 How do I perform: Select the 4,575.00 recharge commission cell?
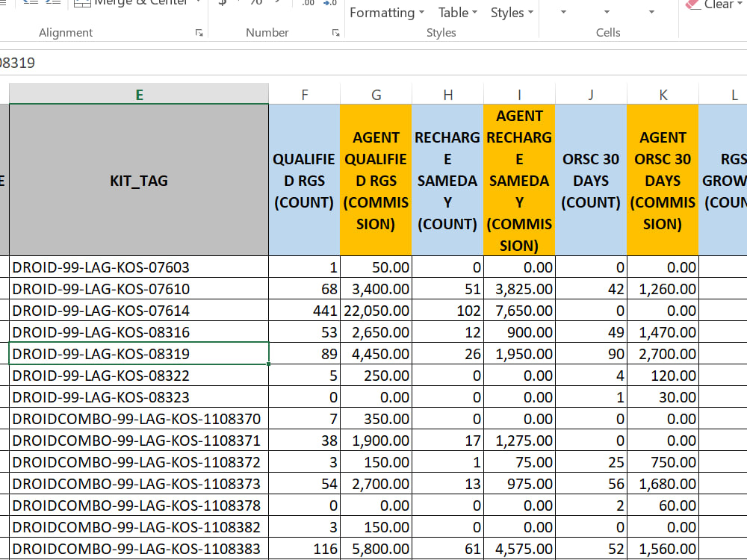click(519, 549)
